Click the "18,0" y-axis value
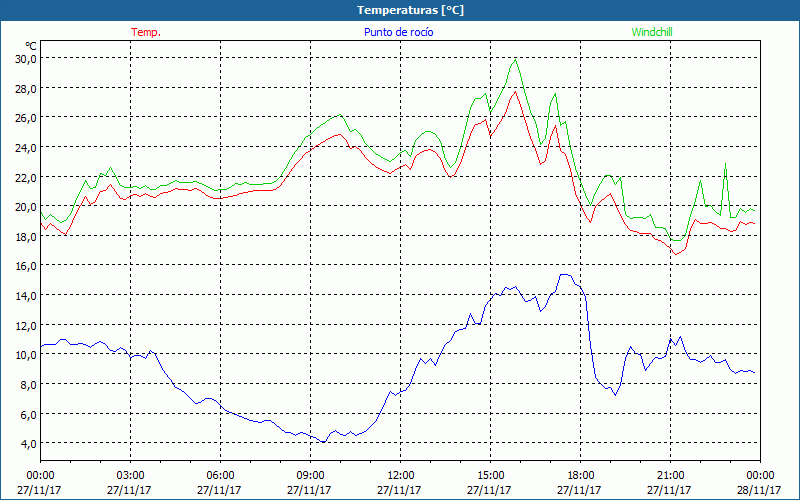 point(26,237)
